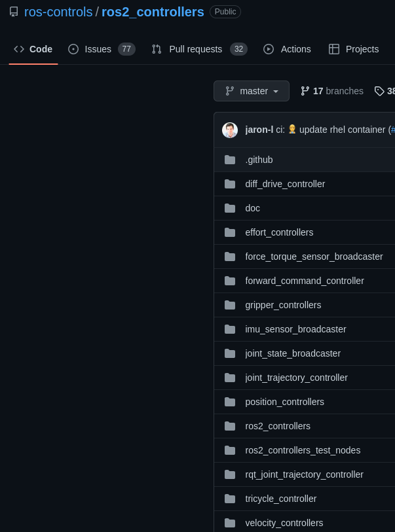Click the folder icon for rqt_joint_trajectory_controller
The image size is (395, 532).
[230, 474]
